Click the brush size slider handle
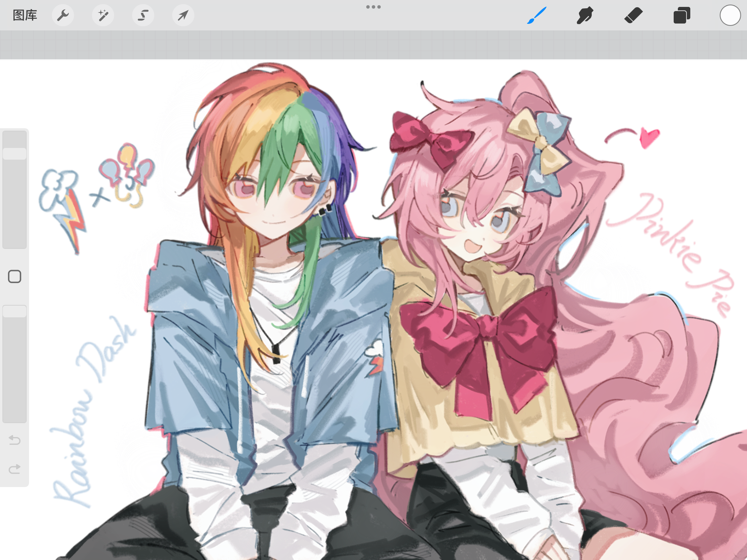This screenshot has height=560, width=747. 15,154
